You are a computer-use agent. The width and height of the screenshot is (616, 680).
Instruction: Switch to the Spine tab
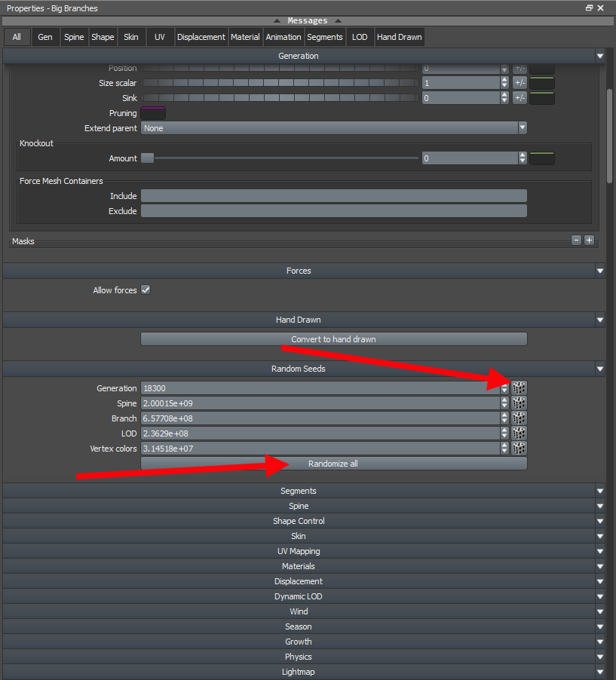[74, 37]
